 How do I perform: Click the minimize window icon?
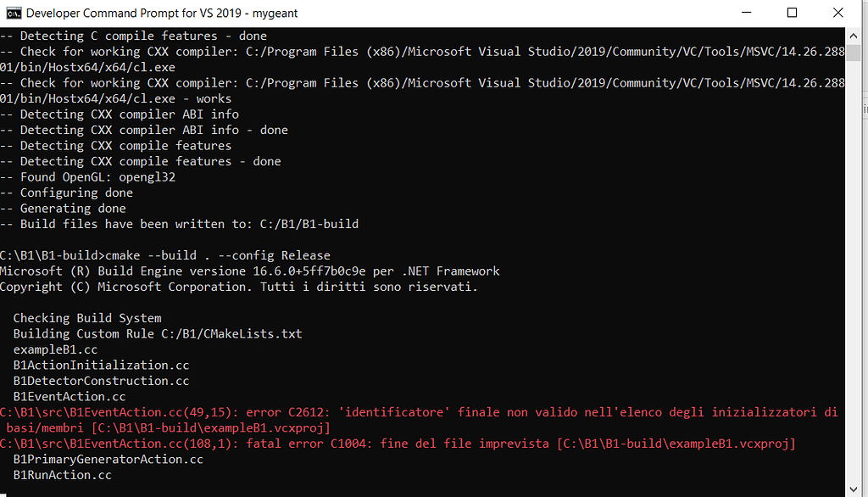[x=747, y=13]
